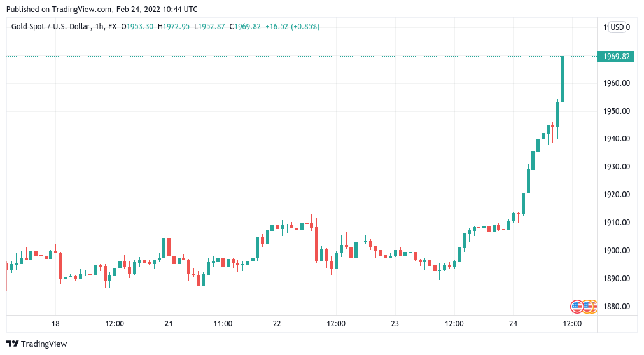Click the 21 date axis label
644x355 pixels.
(169, 323)
